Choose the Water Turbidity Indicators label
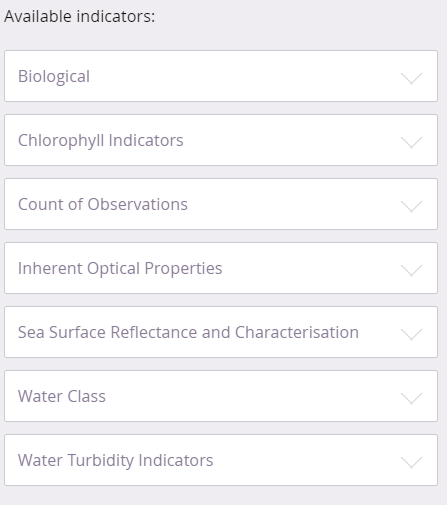The image size is (447, 505). pyautogui.click(x=115, y=461)
